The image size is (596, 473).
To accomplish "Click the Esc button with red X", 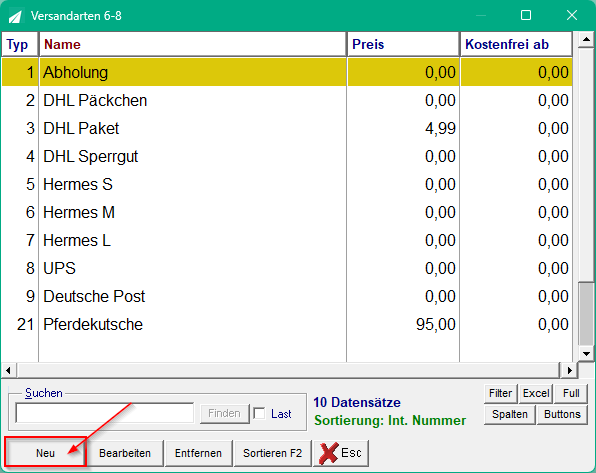I will pos(341,453).
